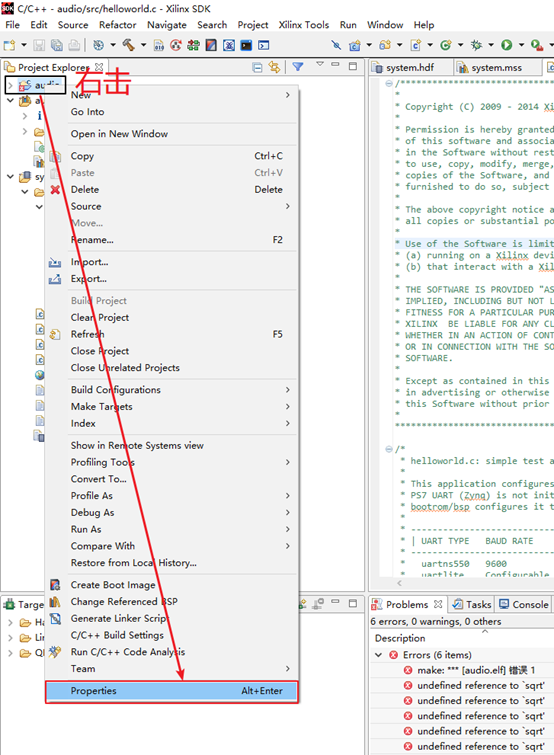554x755 pixels.
Task: Toggle Link with Editor in Project Explorer
Action: [x=274, y=67]
